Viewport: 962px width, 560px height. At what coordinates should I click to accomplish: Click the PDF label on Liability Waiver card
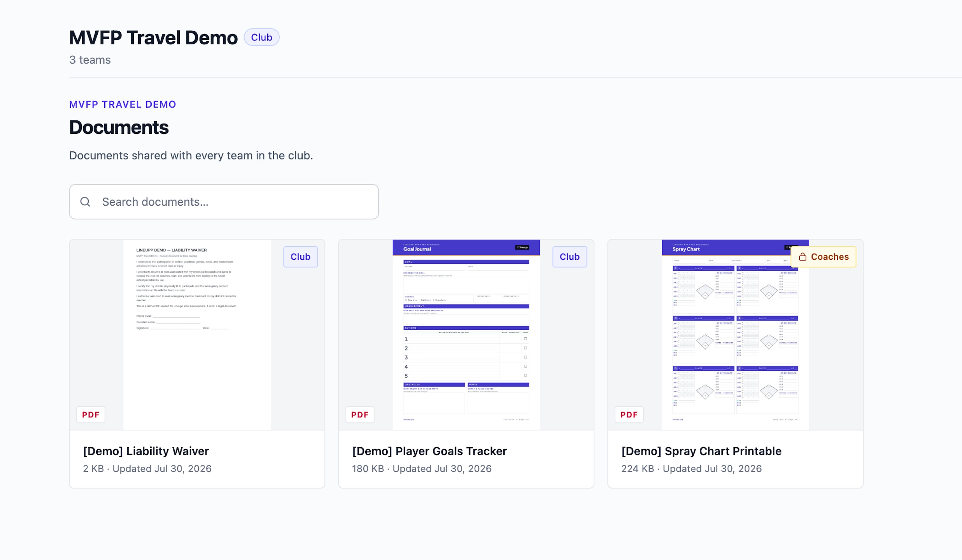[91, 415]
